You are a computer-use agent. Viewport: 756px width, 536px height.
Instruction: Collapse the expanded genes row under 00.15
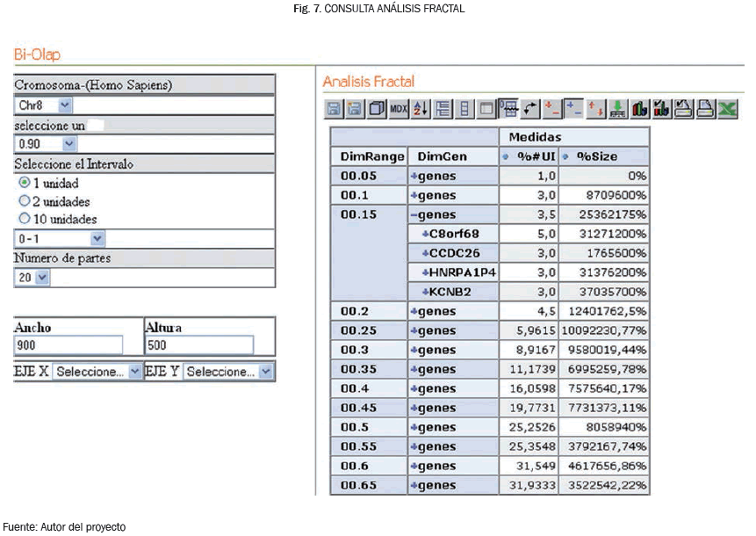pyautogui.click(x=414, y=214)
